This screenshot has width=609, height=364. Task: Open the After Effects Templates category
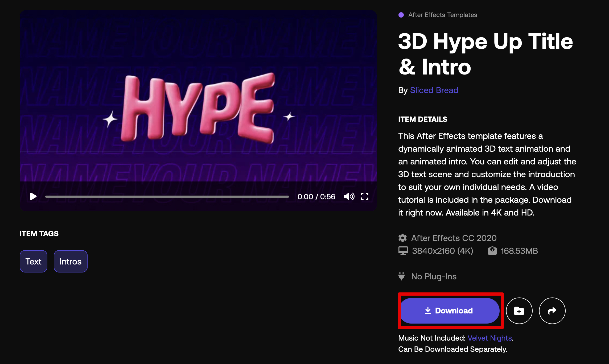point(442,15)
